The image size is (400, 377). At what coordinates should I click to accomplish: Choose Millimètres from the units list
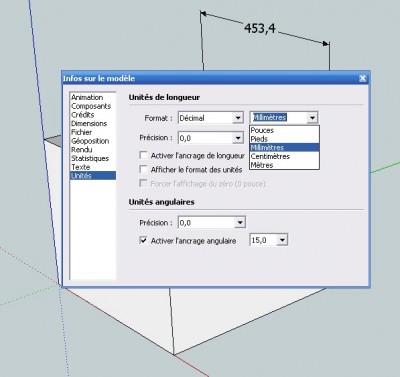pyautogui.click(x=284, y=147)
